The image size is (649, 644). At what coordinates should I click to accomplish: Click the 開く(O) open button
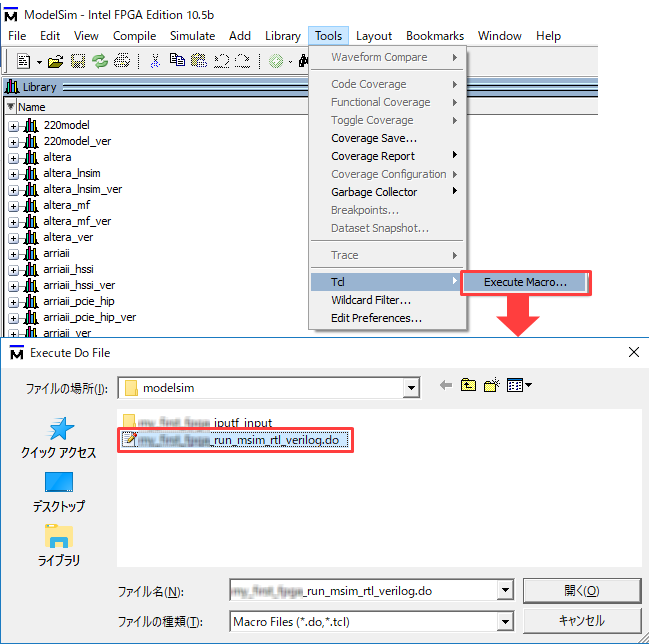[582, 591]
